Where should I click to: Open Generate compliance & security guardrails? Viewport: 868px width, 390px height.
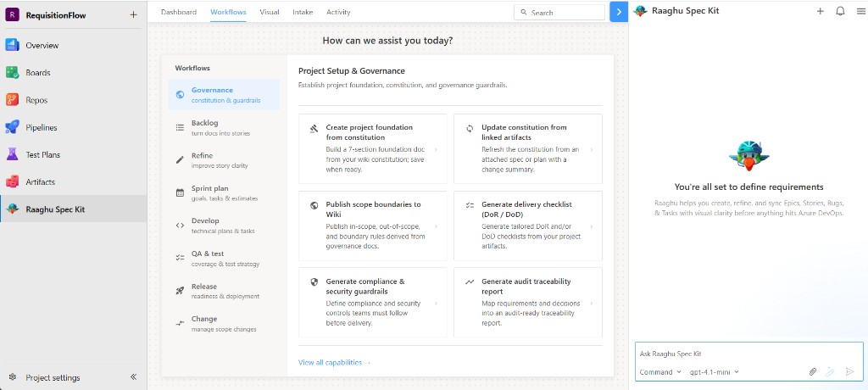(x=373, y=303)
